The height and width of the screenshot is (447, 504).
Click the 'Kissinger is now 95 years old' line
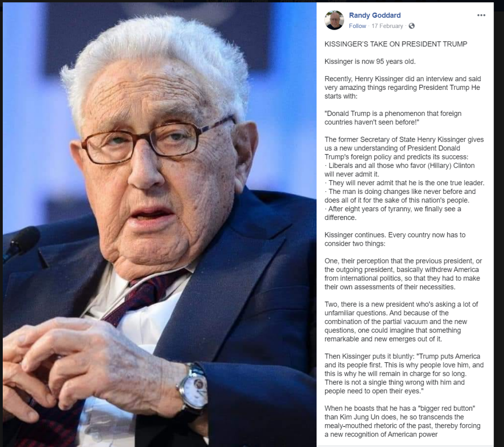[x=370, y=61]
